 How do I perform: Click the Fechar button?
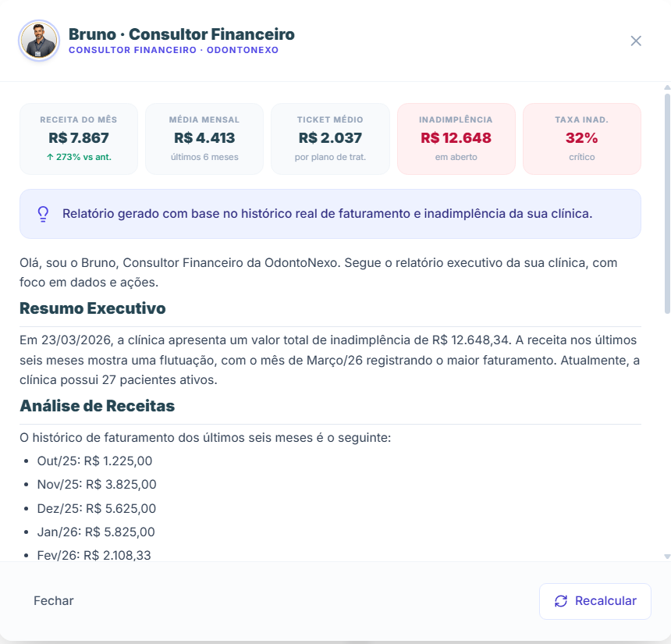pos(52,601)
